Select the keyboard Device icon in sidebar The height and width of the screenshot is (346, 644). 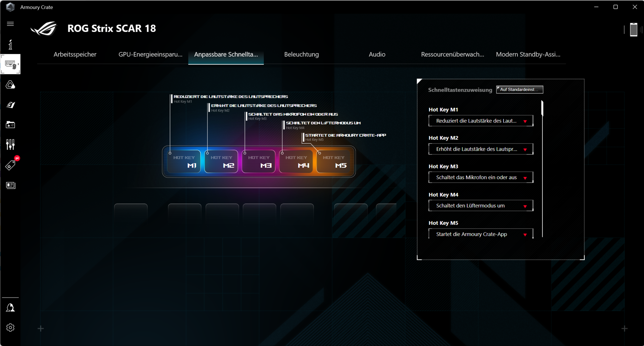10,64
